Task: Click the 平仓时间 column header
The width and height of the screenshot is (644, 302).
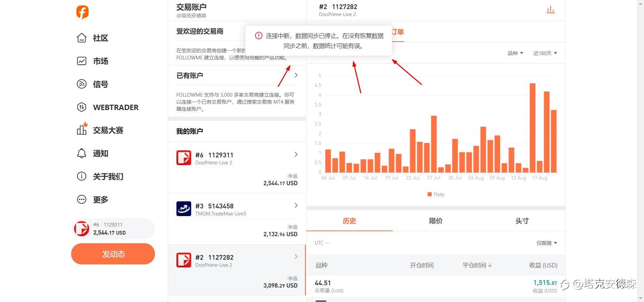Action: tap(474, 265)
